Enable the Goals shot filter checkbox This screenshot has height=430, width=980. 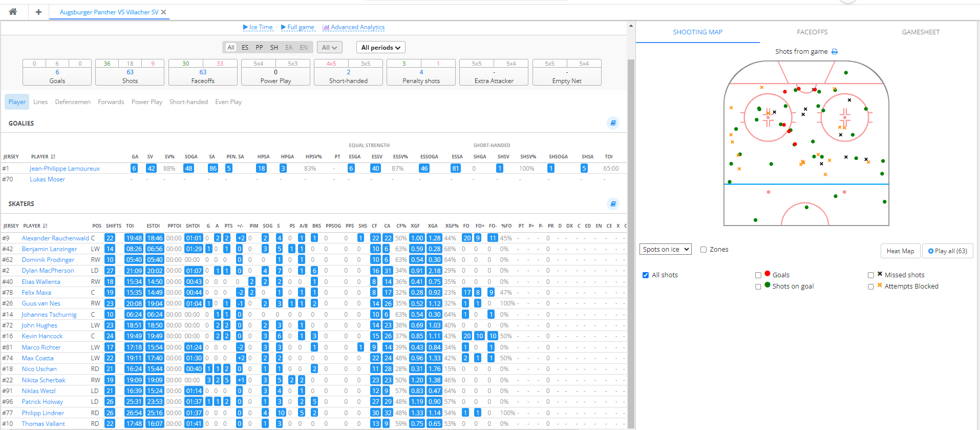coord(758,275)
